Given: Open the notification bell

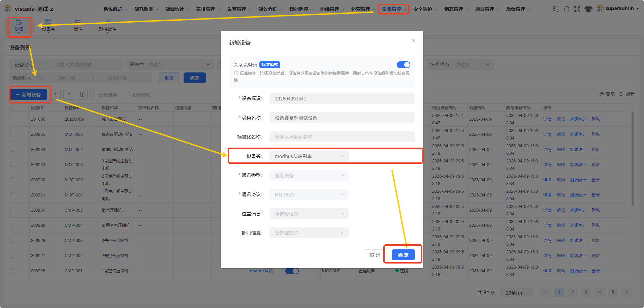Looking at the screenshot, I should coord(567,9).
